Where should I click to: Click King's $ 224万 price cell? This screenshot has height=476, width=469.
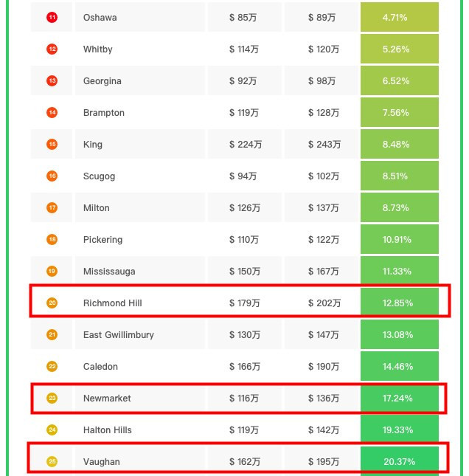tap(245, 144)
